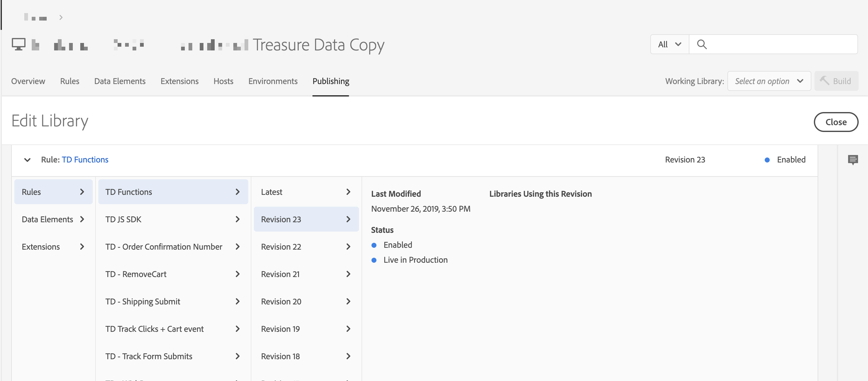This screenshot has height=381, width=868.
Task: Open the All search filter dropdown
Action: pos(669,44)
